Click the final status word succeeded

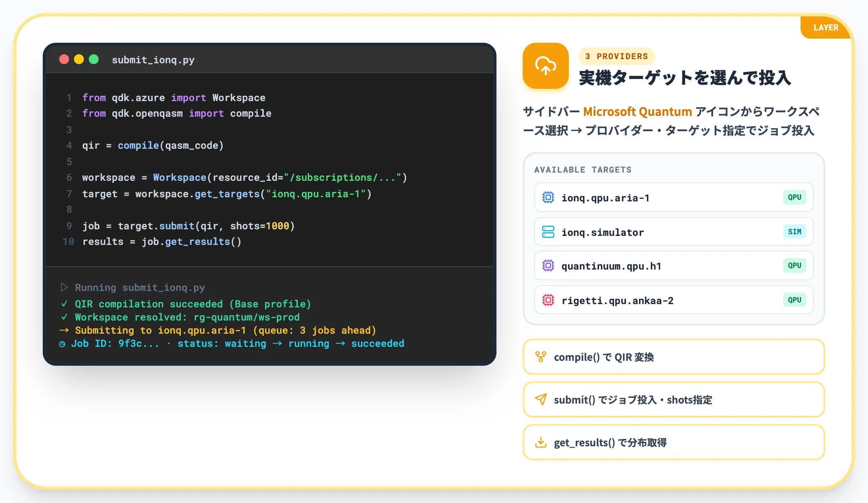378,344
